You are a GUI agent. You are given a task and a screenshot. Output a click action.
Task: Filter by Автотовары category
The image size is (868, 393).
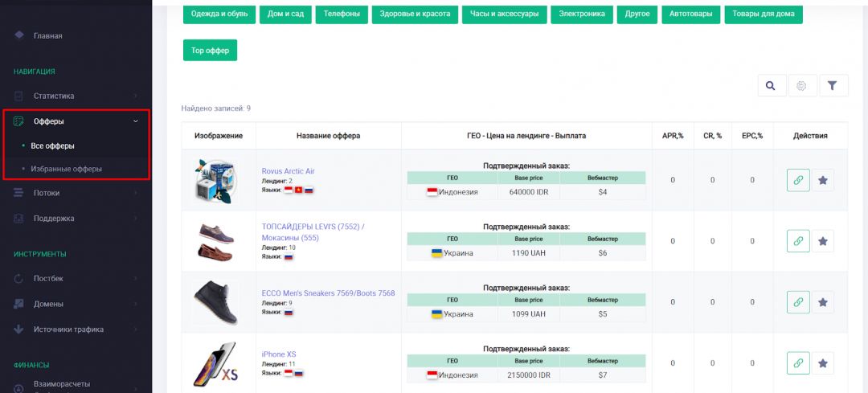point(691,14)
